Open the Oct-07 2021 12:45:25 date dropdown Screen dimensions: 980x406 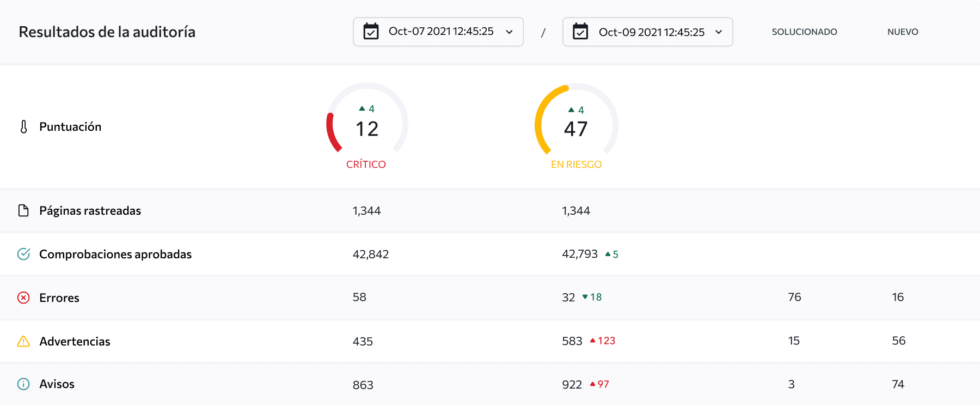pos(438,32)
